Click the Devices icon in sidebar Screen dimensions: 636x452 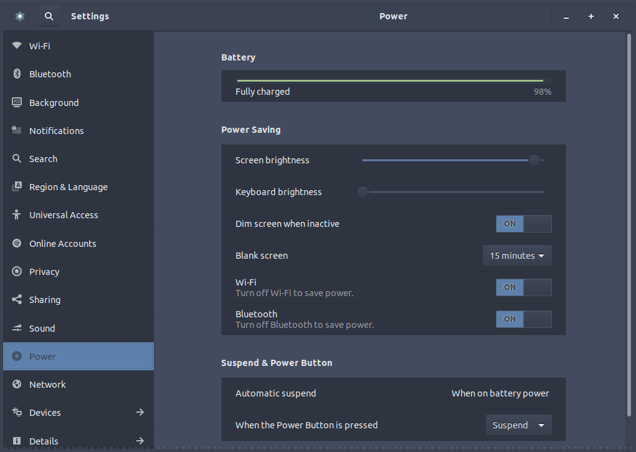coord(17,412)
